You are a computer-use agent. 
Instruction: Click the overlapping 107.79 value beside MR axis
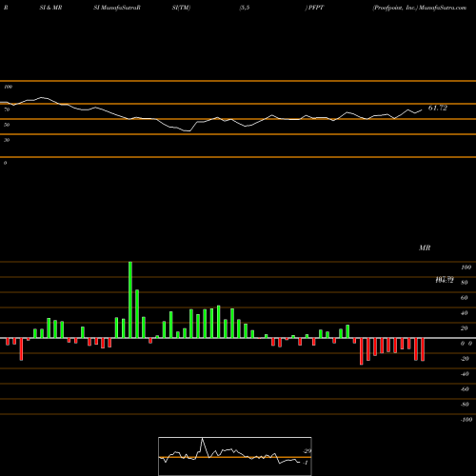(x=445, y=280)
